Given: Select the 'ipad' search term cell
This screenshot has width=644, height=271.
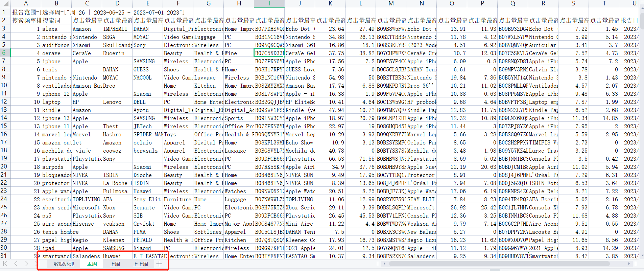Looking at the screenshot, I should tap(56, 248).
